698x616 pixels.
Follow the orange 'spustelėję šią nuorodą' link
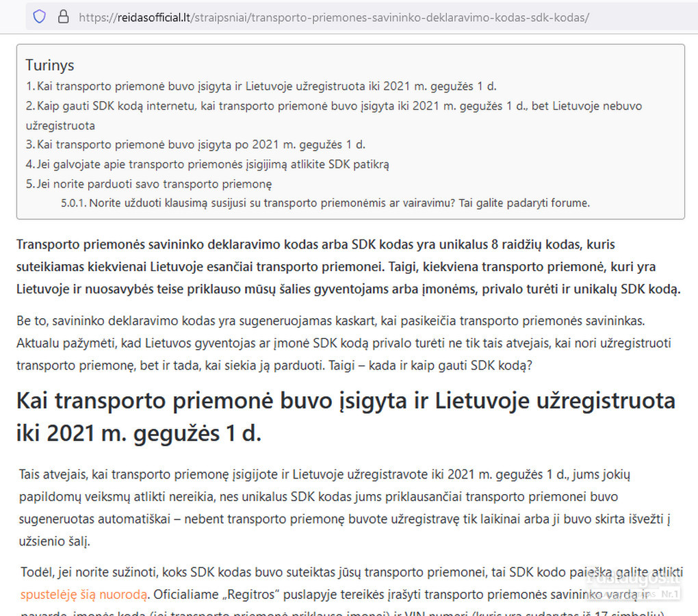coord(83,595)
